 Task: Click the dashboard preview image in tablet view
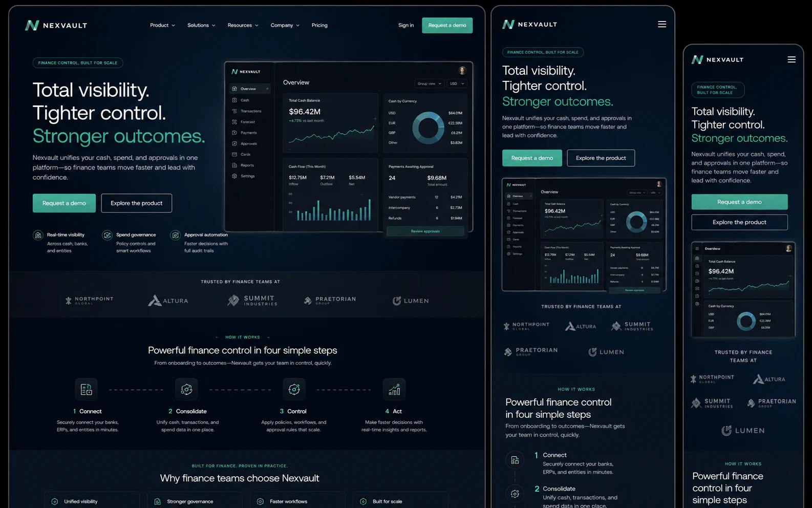tap(584, 235)
